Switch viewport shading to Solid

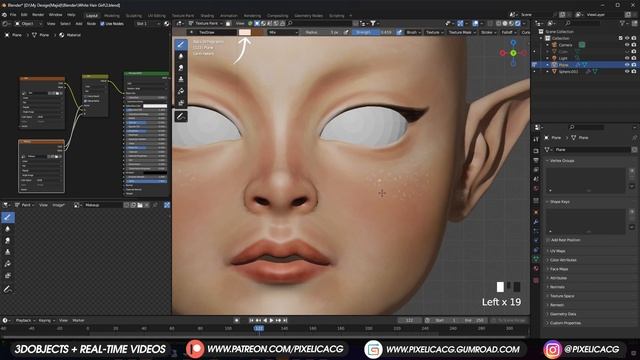click(504, 24)
